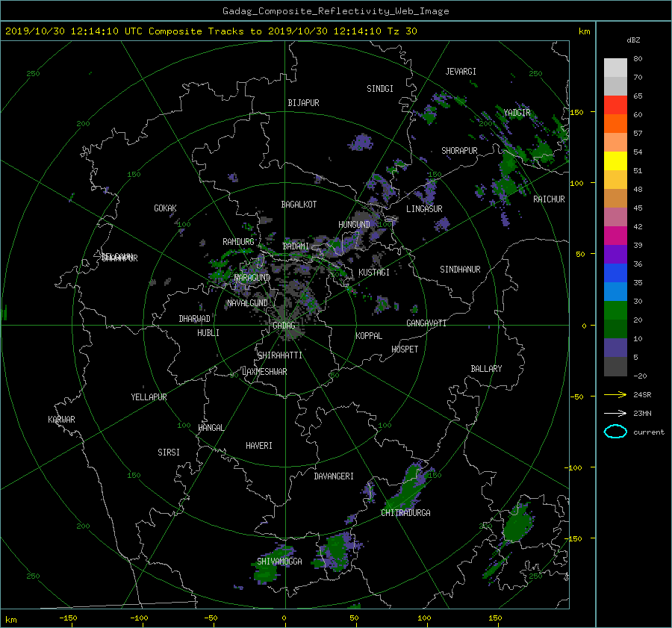Click the white 23MN arrow legend icon
Viewport: 672px width, 628px height.
615,413
